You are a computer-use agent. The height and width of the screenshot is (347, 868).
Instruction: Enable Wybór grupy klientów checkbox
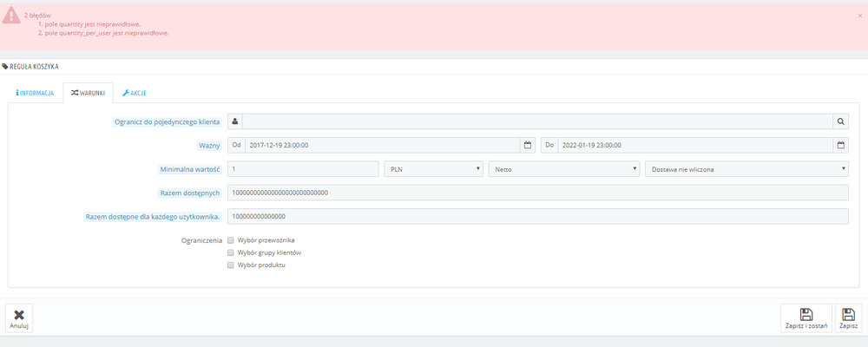coord(231,253)
